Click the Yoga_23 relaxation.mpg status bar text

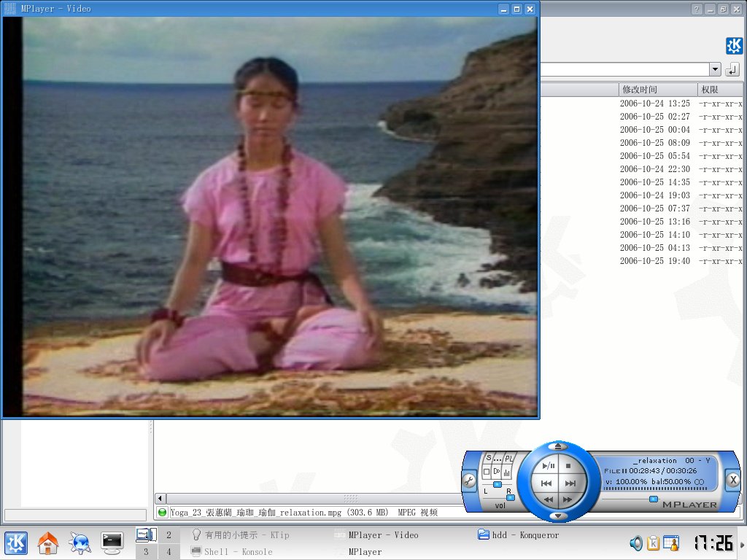pos(304,513)
